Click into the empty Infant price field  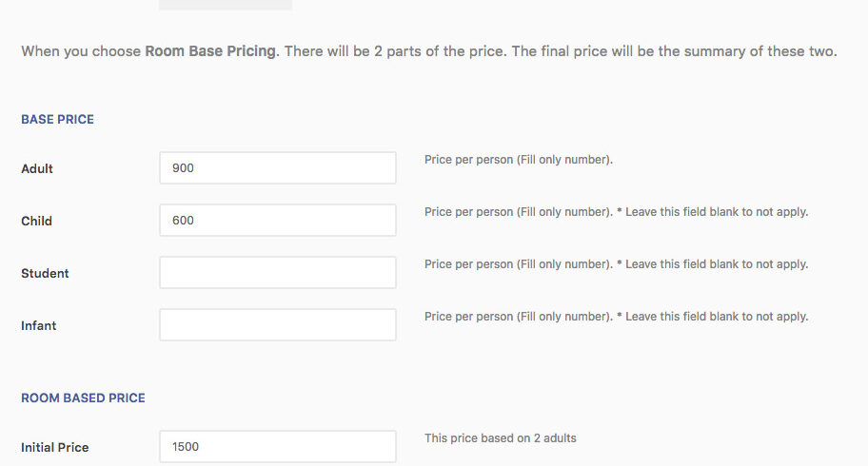[x=277, y=325]
